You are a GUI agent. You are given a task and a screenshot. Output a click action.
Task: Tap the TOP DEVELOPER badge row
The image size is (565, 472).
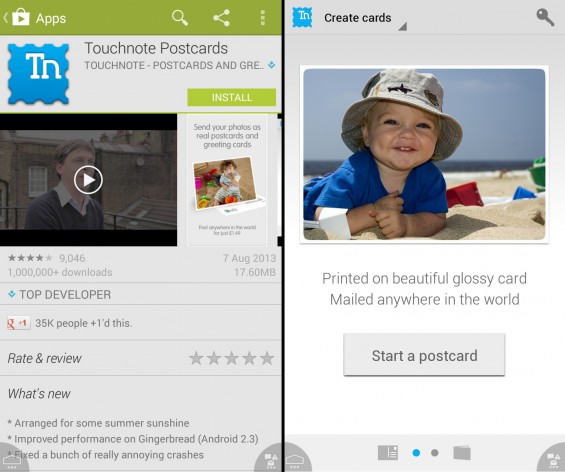pos(141,294)
